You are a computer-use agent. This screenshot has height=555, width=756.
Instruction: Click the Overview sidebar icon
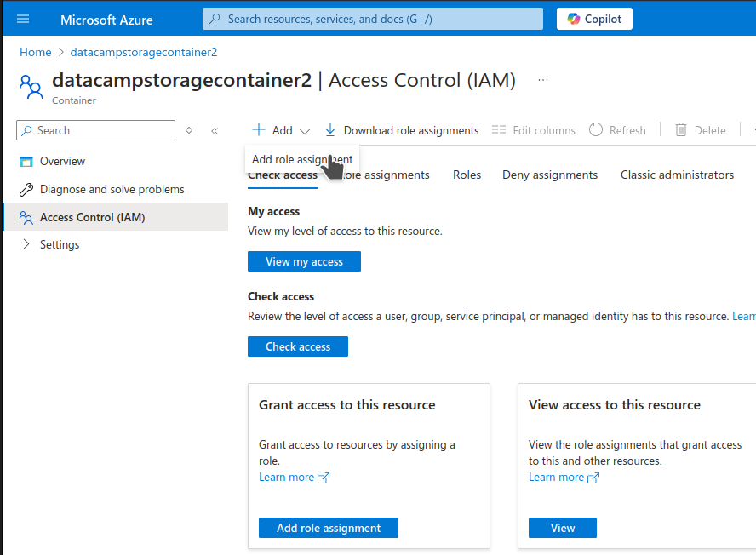pos(26,161)
